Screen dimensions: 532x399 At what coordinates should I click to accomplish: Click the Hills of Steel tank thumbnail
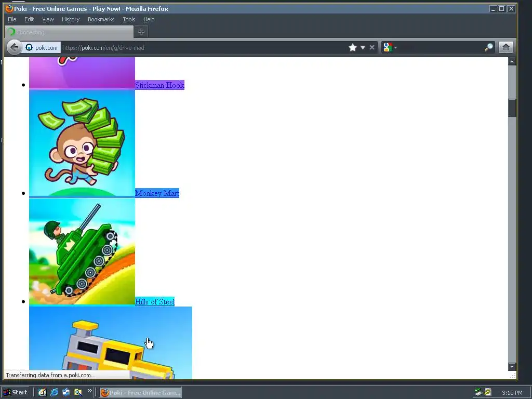[x=82, y=252]
